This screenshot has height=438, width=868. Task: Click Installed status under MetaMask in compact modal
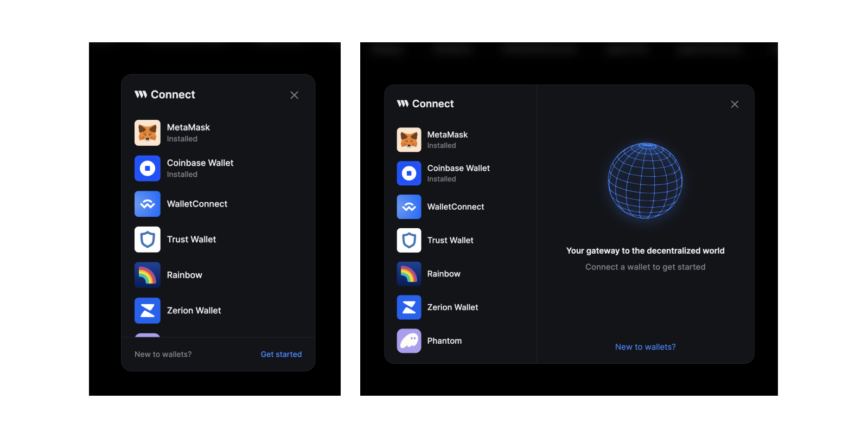click(182, 139)
